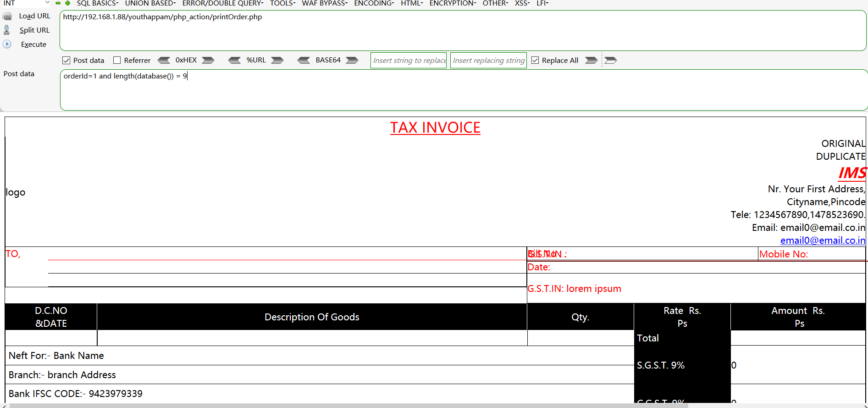The width and height of the screenshot is (868, 408).
Task: Open the SQL BASICS menu
Action: (x=98, y=3)
